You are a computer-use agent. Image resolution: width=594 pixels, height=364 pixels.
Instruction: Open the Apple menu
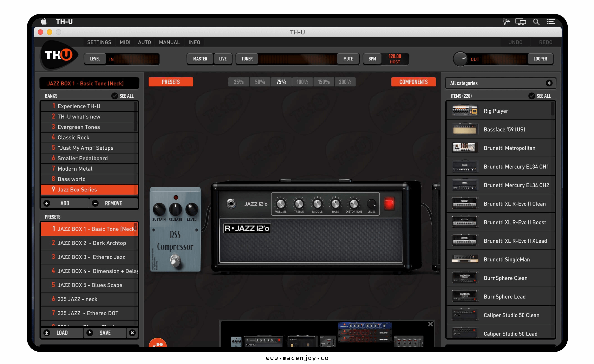coord(44,21)
